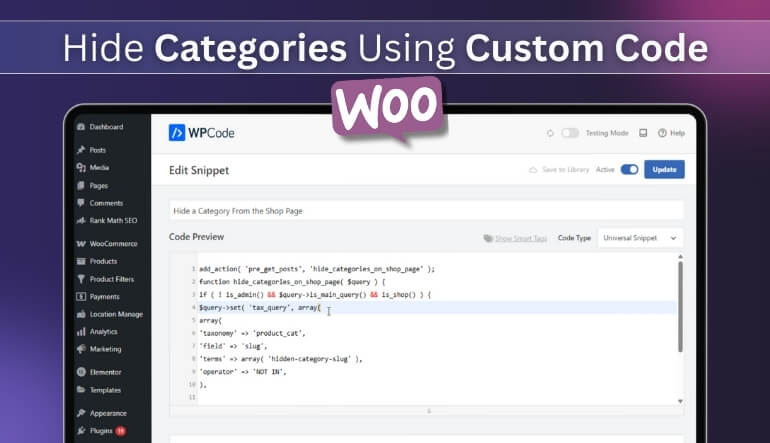Click the Help question mark icon
This screenshot has width=770, height=443.
pos(662,133)
